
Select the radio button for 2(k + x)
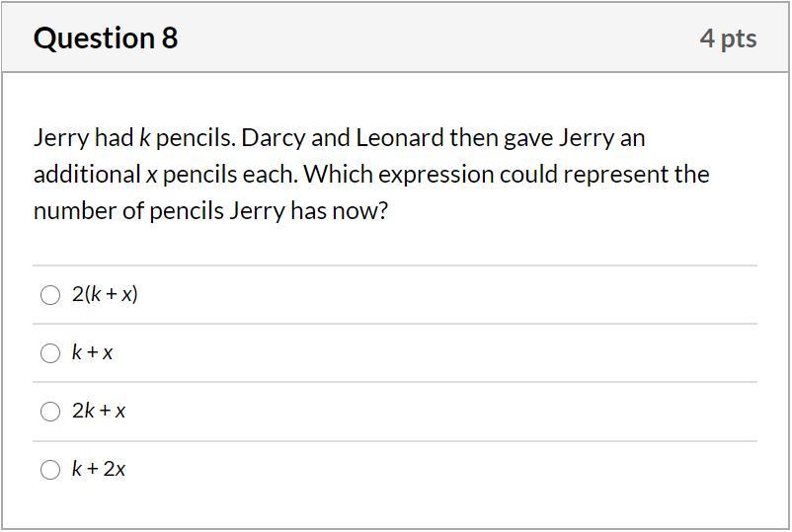(50, 295)
